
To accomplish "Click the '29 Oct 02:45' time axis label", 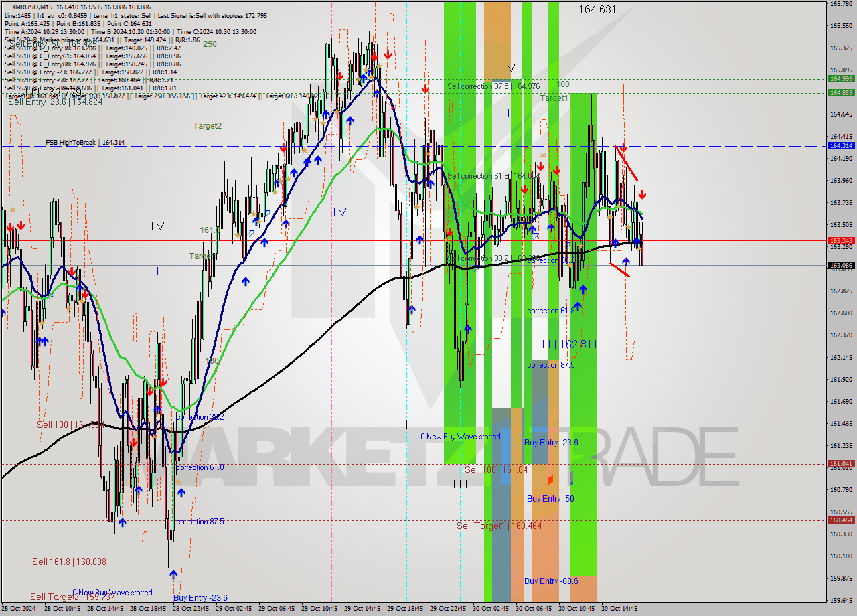I will point(234,609).
